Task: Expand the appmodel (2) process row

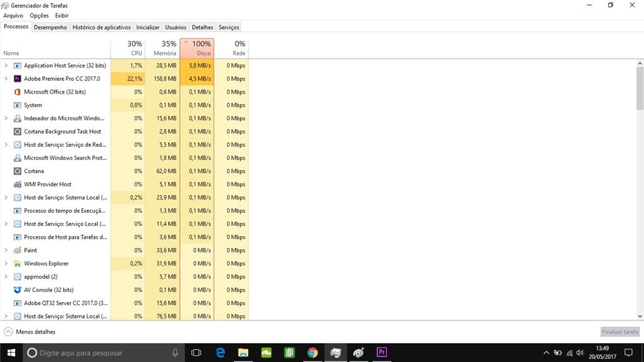Action: [x=6, y=276]
